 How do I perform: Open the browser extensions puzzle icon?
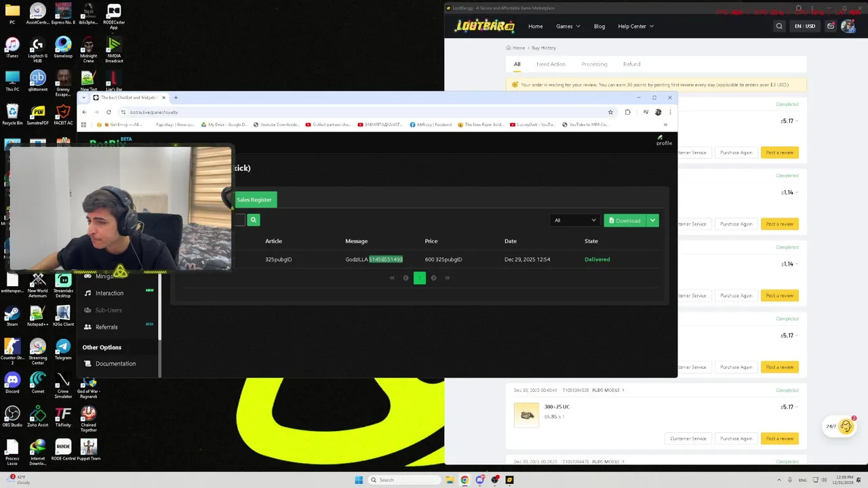click(x=627, y=112)
